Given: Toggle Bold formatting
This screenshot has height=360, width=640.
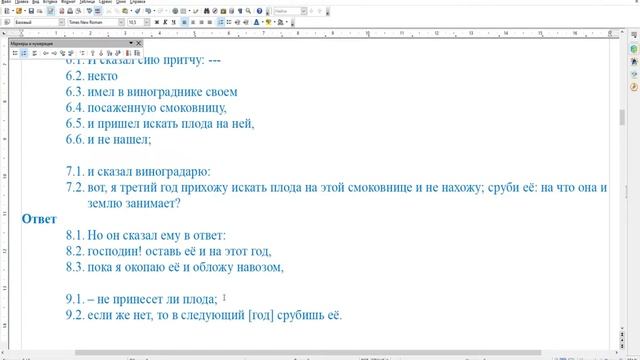Looking at the screenshot, I should click(x=157, y=22).
